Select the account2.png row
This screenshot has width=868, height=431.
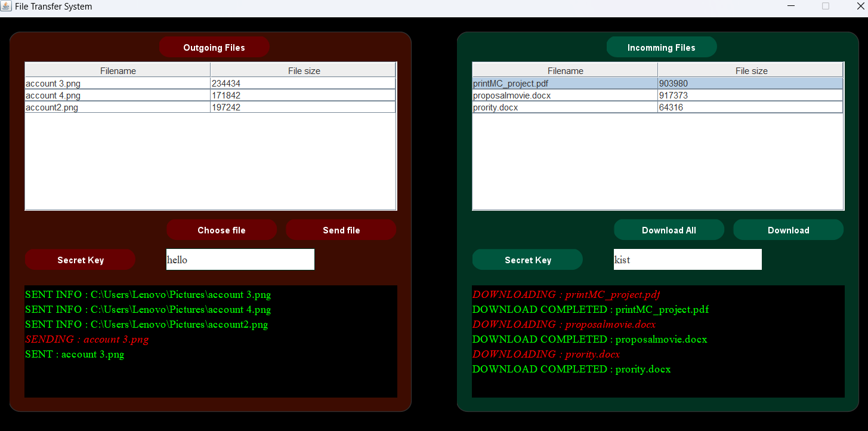pyautogui.click(x=211, y=107)
